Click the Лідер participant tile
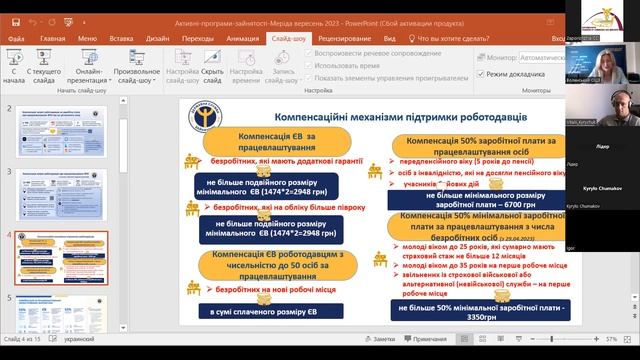Image resolution: width=640 pixels, height=360 pixels. [602, 146]
